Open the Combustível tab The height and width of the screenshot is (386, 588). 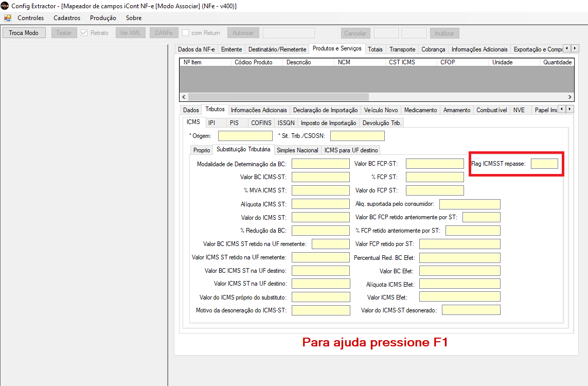[492, 110]
